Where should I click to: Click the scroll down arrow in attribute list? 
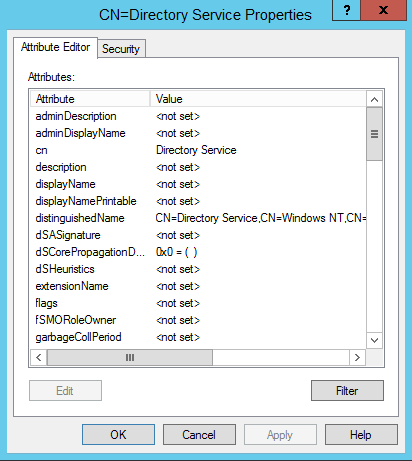374,340
